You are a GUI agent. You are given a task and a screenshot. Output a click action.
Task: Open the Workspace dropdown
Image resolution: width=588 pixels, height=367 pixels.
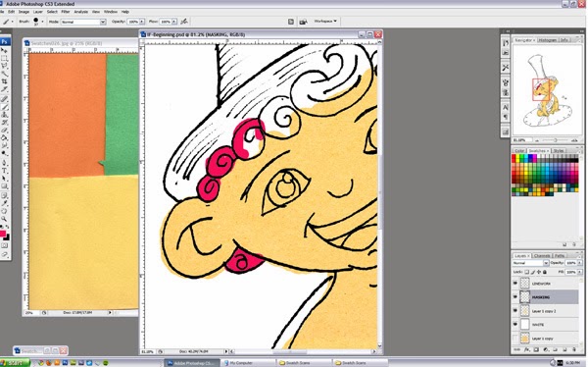pyautogui.click(x=325, y=21)
